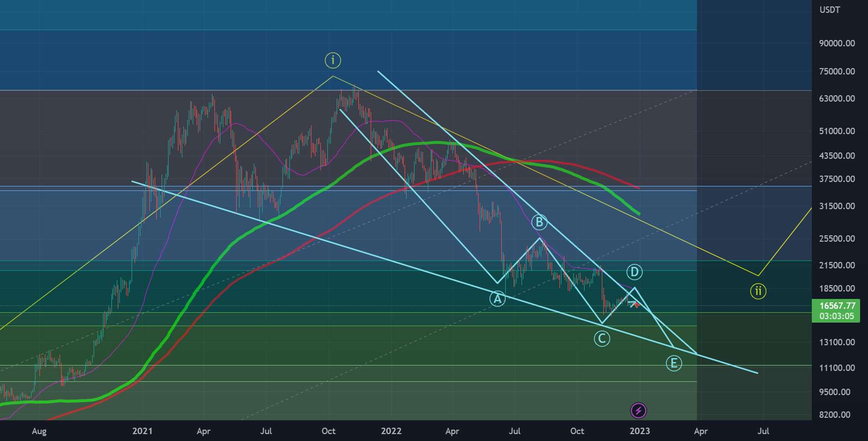Click the USDT currency label
868x441 pixels.
(x=830, y=10)
